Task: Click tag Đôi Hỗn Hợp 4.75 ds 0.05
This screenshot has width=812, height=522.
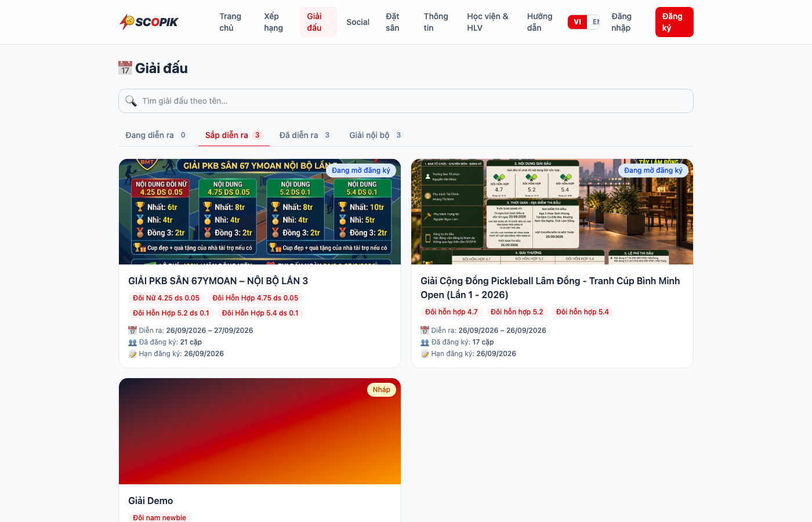Action: 256,298
